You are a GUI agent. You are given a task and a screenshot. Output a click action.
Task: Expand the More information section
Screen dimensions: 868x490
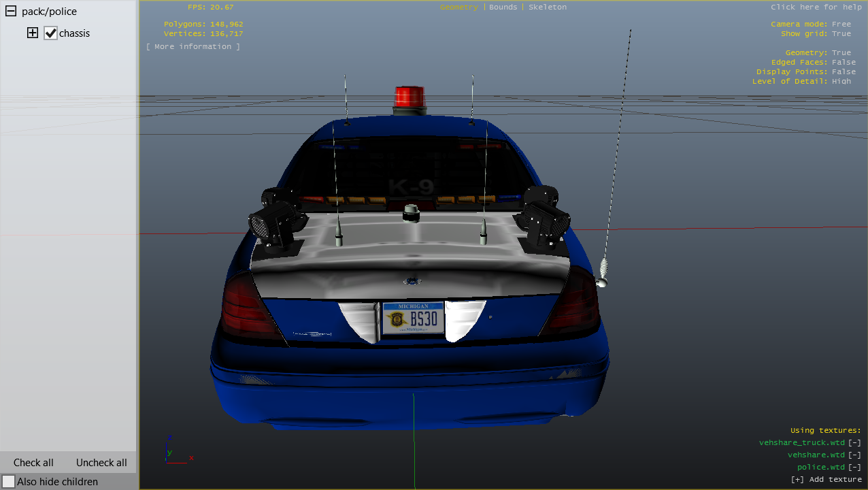point(193,46)
